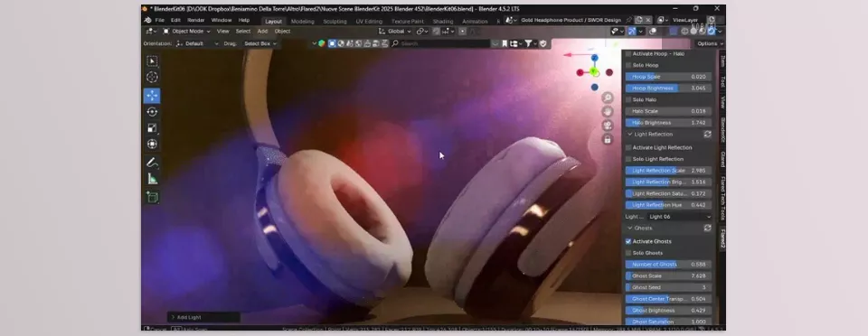Enable Solo Light Reflection checkbox
This screenshot has height=336, width=868.
(628, 159)
